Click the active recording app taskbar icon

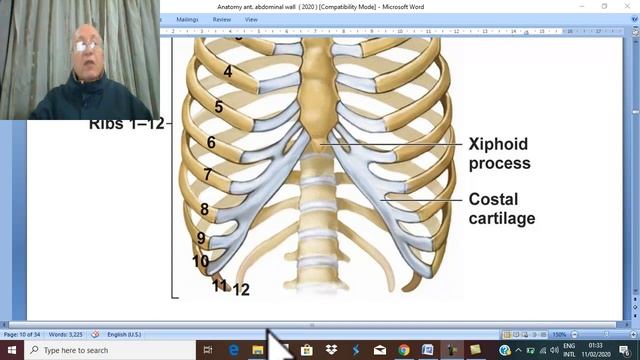click(451, 350)
